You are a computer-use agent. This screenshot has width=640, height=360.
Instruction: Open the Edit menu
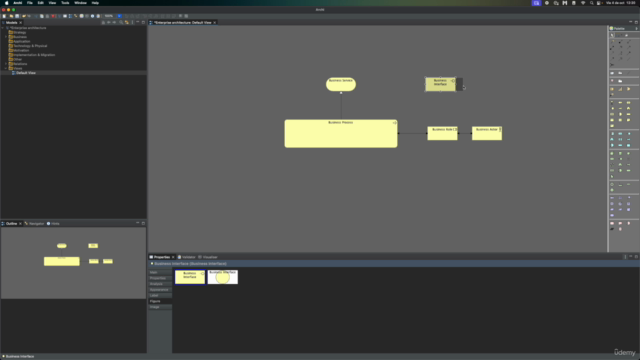point(40,3)
